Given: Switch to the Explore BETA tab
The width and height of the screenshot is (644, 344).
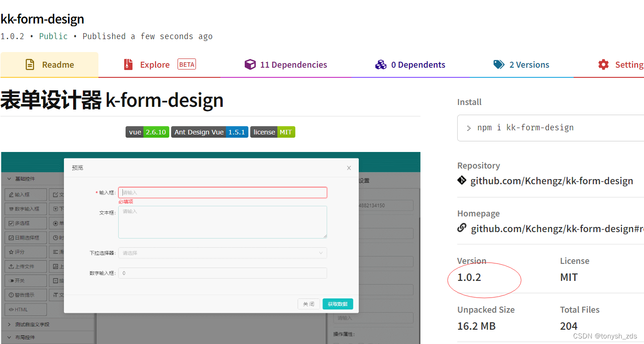Looking at the screenshot, I should [159, 64].
